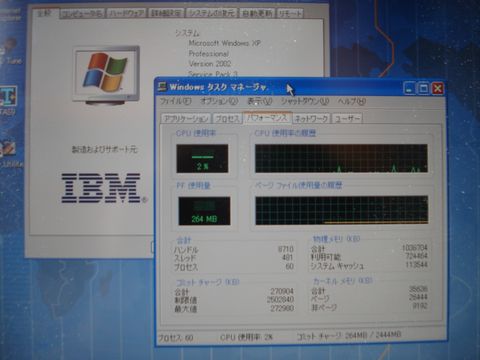Open the ファイル menu

point(176,101)
